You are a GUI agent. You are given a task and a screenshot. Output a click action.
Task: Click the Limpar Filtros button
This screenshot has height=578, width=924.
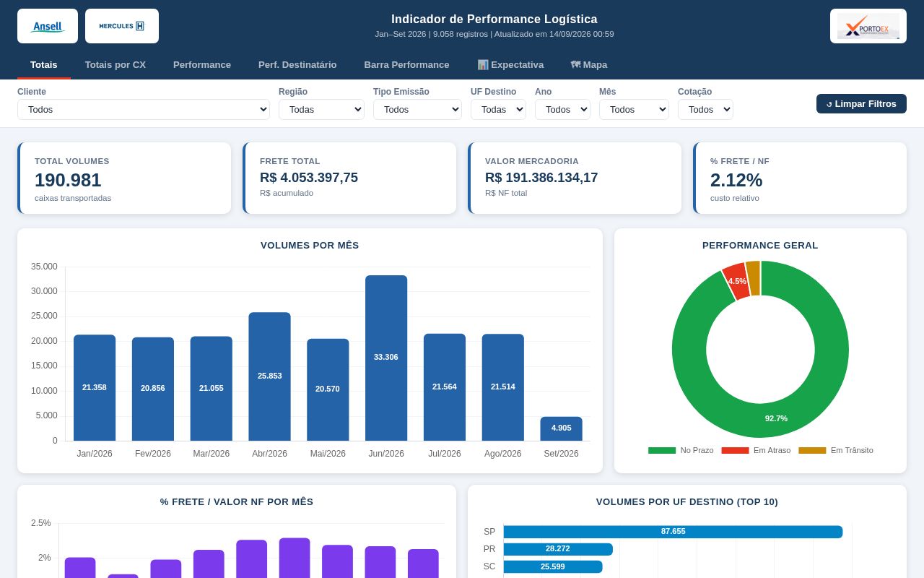[x=861, y=104]
